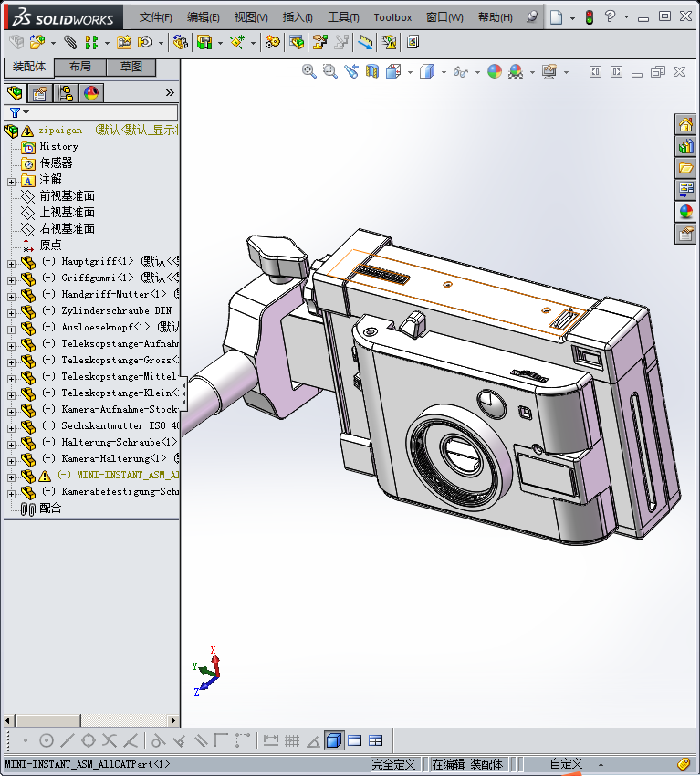
Task: Open the Appearances task pane icon
Action: click(x=685, y=212)
